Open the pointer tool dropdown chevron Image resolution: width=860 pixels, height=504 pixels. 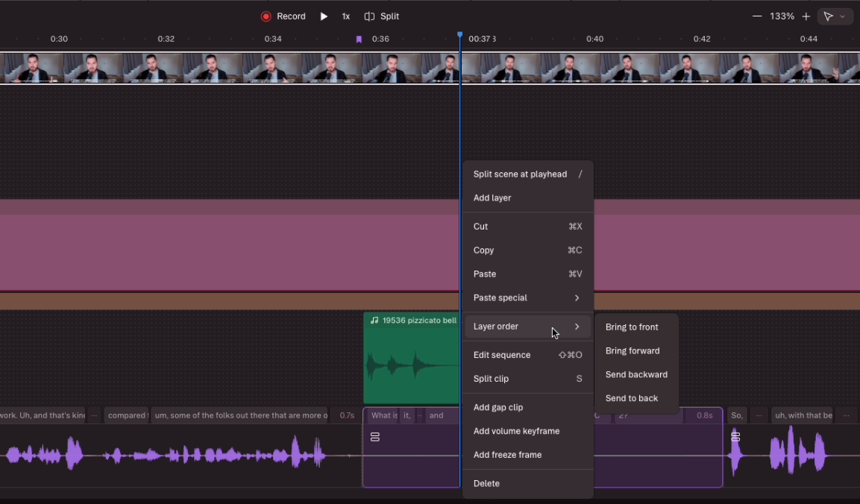(842, 16)
